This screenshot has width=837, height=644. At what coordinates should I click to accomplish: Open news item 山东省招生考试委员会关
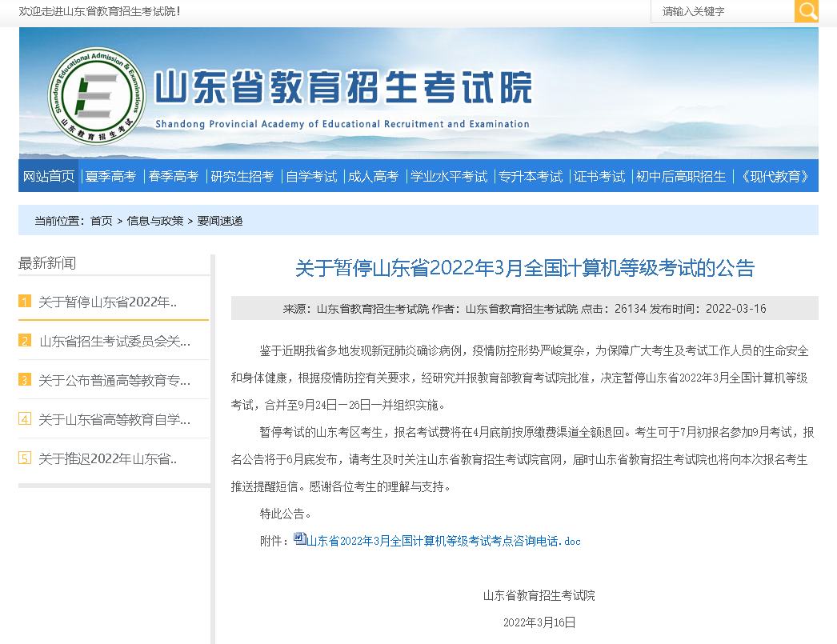coord(114,341)
